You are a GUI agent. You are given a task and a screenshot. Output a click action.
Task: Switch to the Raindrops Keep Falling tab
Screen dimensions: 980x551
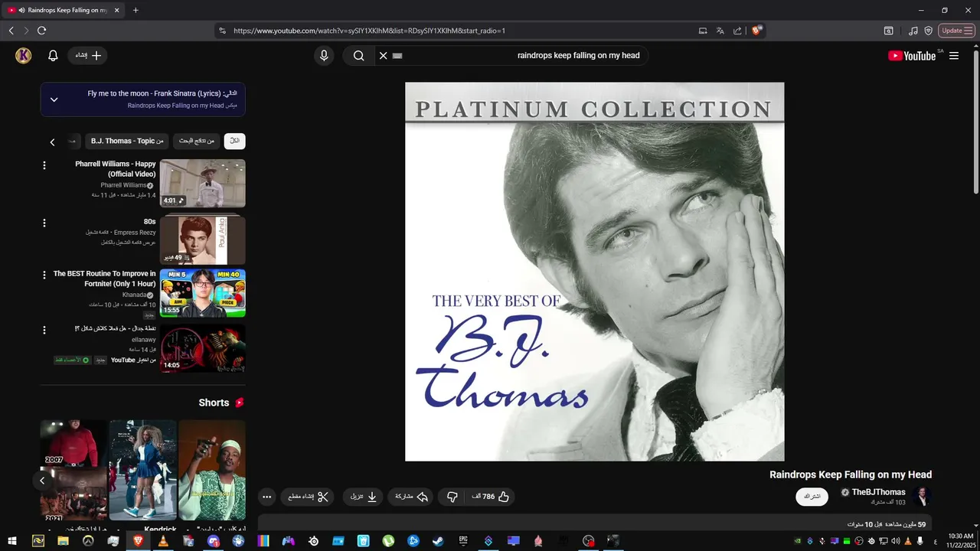[63, 10]
